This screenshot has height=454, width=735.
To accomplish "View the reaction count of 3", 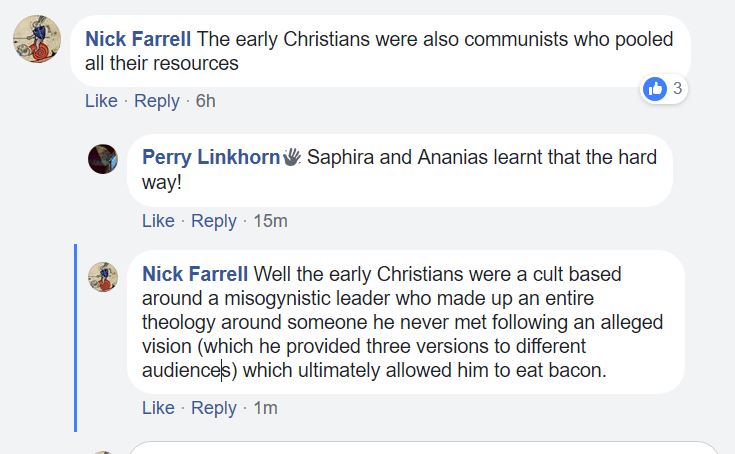I will (677, 89).
